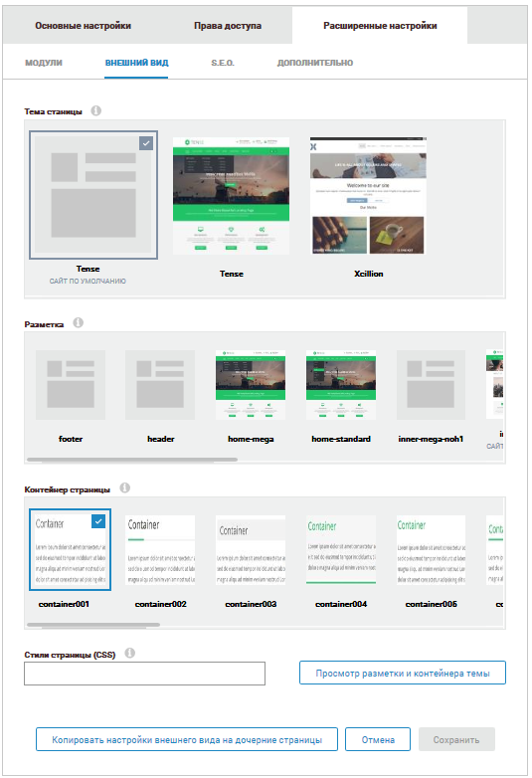
Task: Pick the home-mega layout thumbnail
Action: tap(251, 385)
